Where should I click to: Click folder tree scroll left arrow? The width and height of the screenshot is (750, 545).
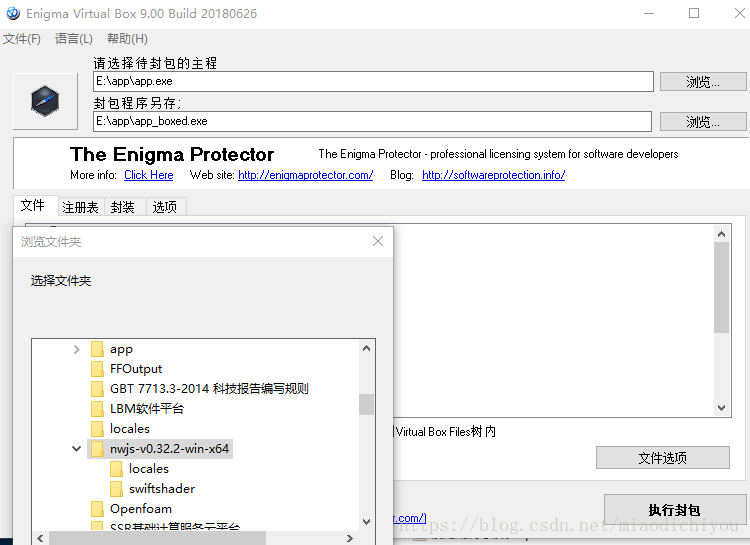40,538
